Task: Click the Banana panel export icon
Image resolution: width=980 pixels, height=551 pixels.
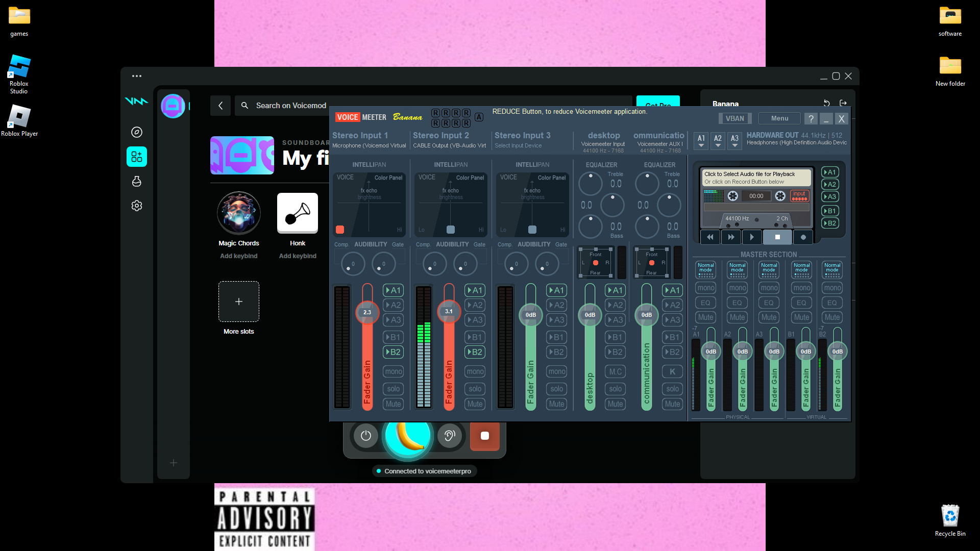Action: [x=843, y=103]
